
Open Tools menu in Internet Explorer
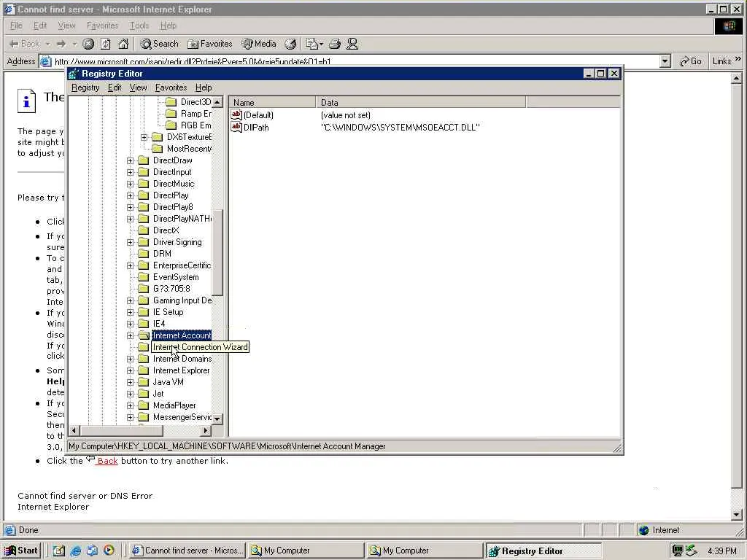(139, 26)
